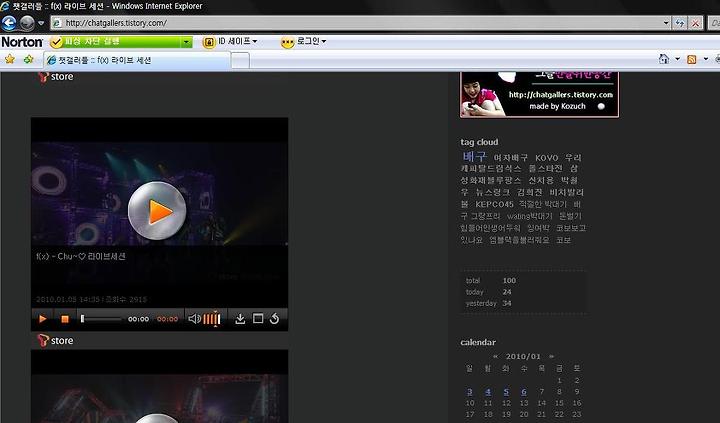
Task: Open calendar date 4 posts
Action: click(x=488, y=392)
